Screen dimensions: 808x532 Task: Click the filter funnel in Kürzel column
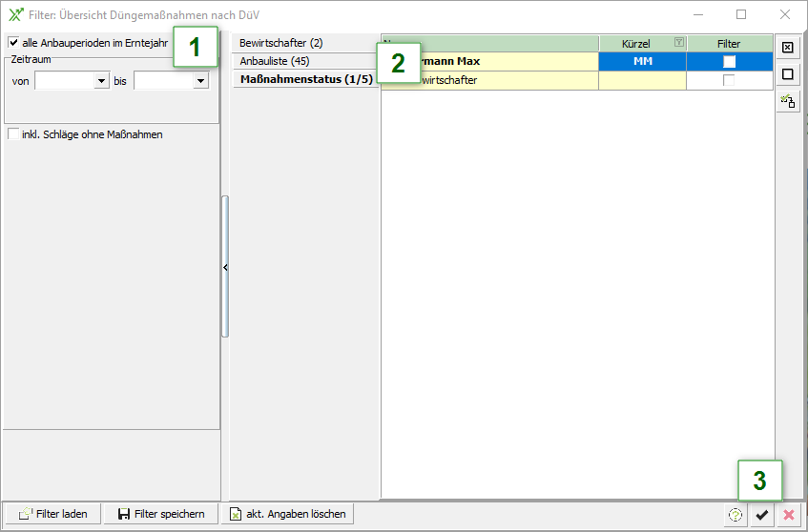(678, 43)
